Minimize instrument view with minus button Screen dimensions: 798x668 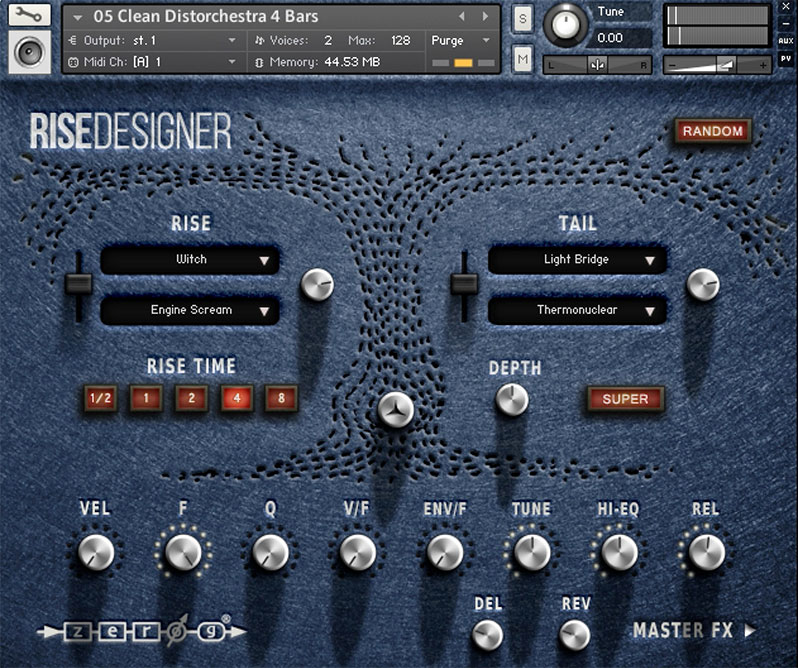pyautogui.click(x=786, y=24)
